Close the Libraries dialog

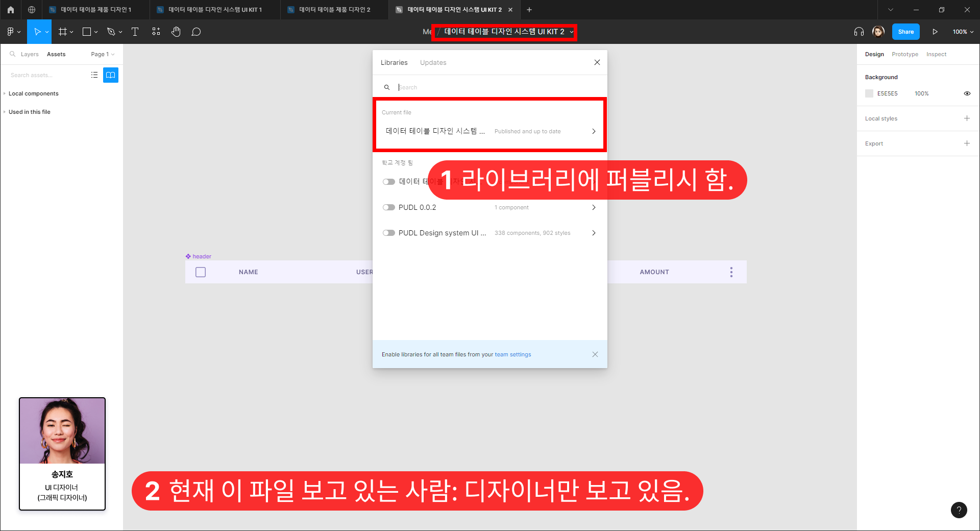click(x=597, y=62)
